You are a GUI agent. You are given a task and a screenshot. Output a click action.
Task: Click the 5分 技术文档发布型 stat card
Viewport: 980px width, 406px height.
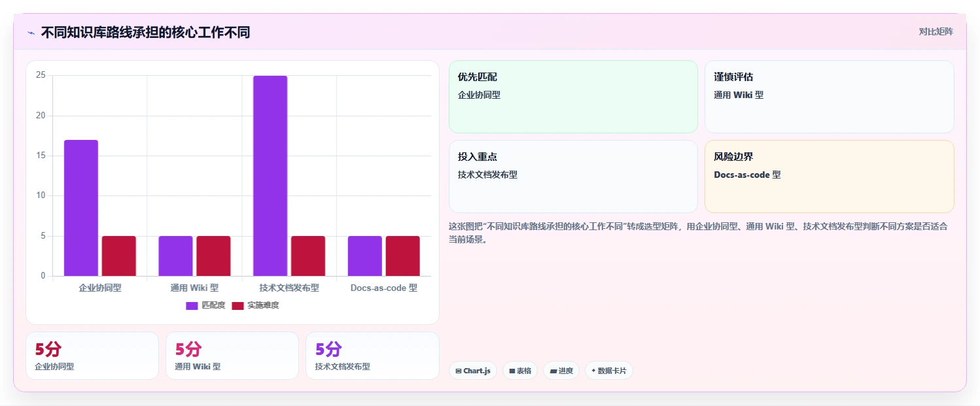coord(372,356)
